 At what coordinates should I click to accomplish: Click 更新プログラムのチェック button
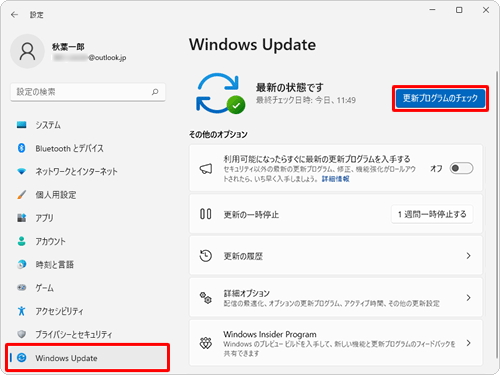[x=440, y=98]
